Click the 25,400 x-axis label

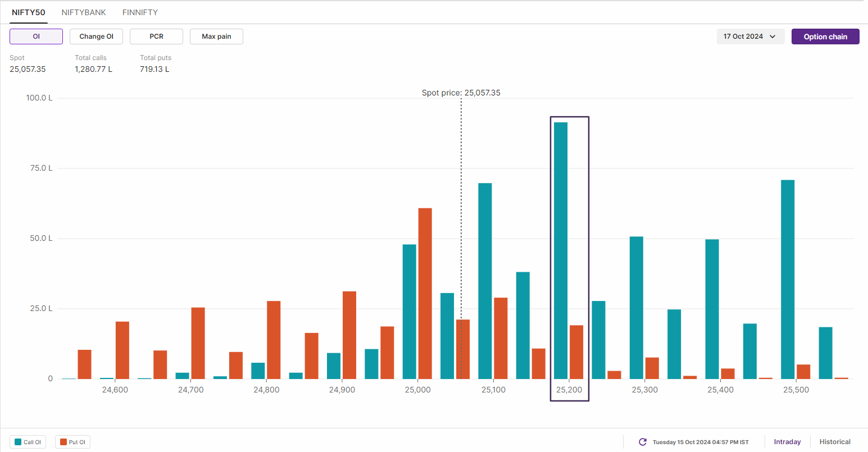pyautogui.click(x=720, y=390)
